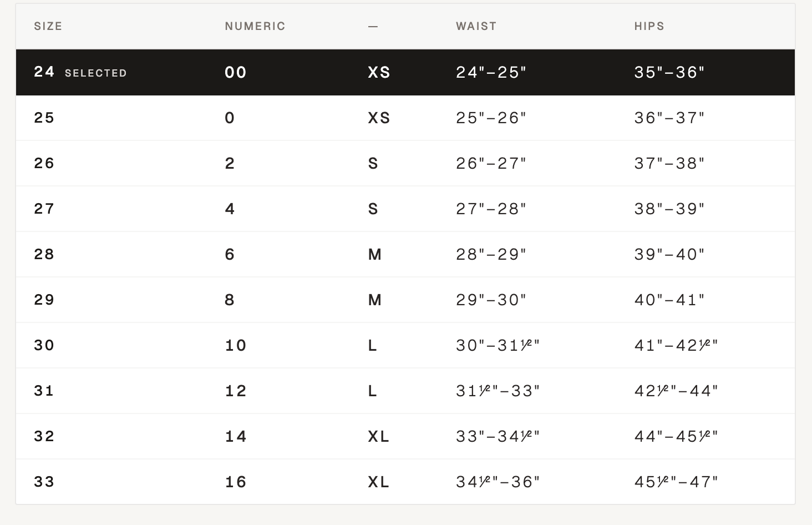Screen dimensions: 812x525
Task: Select the size 32 row
Action: click(x=405, y=436)
